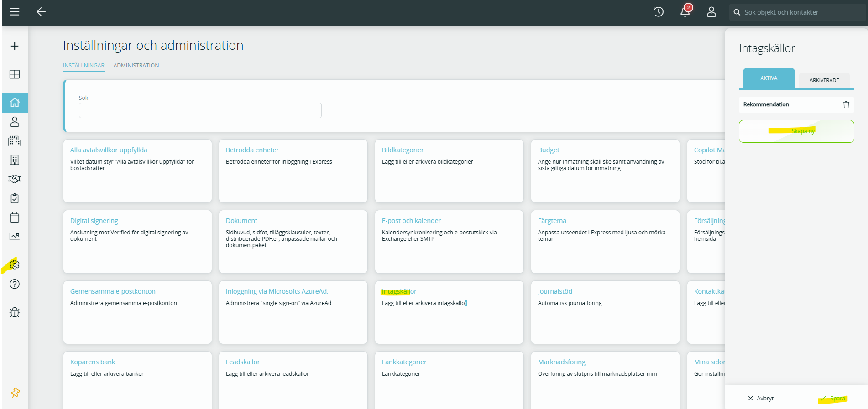Click the pin icon at sidebar bottom
This screenshot has height=409, width=868.
tap(15, 393)
